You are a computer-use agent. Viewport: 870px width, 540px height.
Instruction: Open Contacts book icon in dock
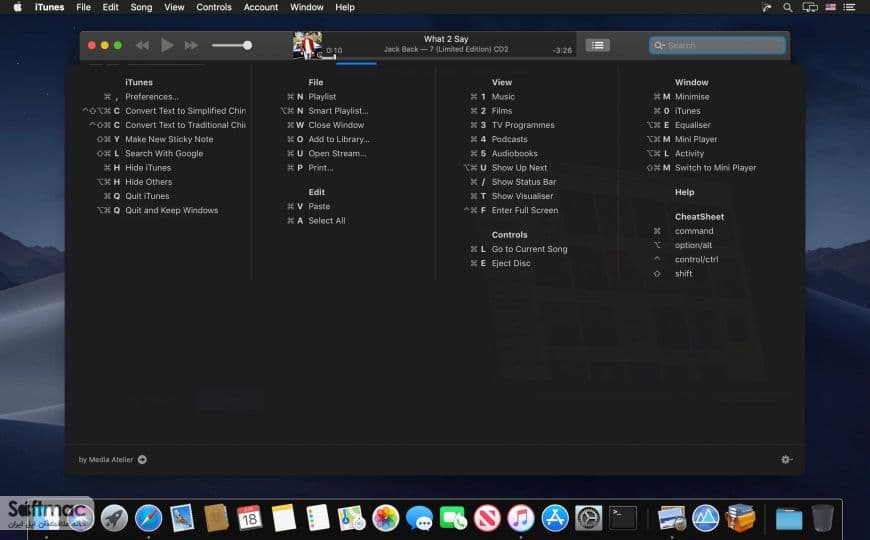coord(216,518)
